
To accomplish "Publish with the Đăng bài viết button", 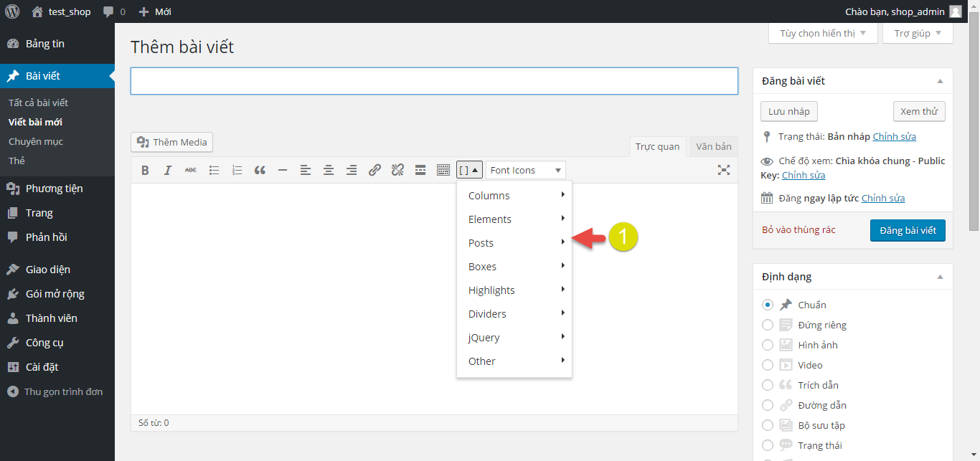I will tap(908, 230).
